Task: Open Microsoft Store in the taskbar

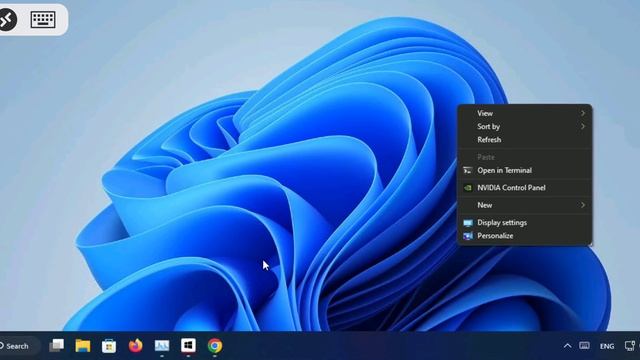Action: click(109, 346)
